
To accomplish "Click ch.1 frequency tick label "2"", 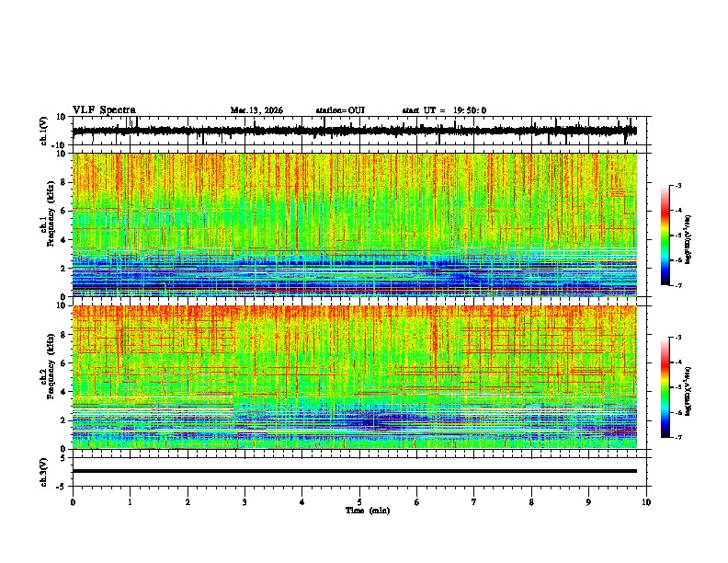I will coord(63,269).
